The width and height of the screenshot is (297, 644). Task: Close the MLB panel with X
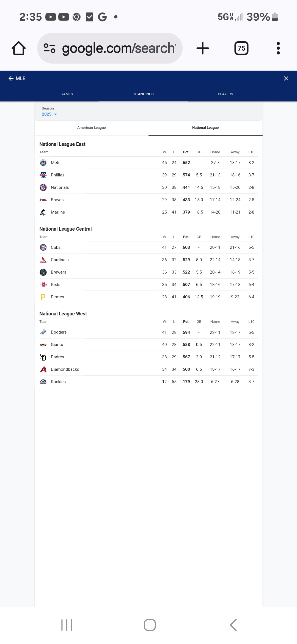(286, 78)
